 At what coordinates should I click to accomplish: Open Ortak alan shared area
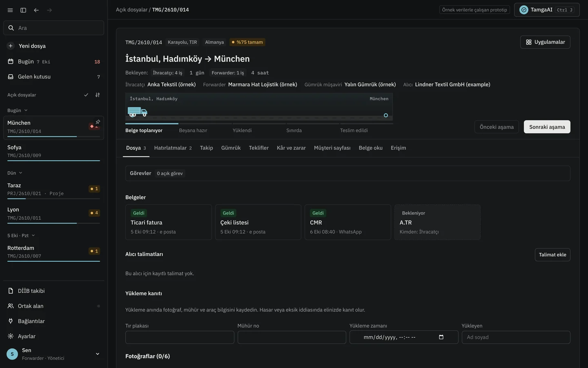[53, 306]
